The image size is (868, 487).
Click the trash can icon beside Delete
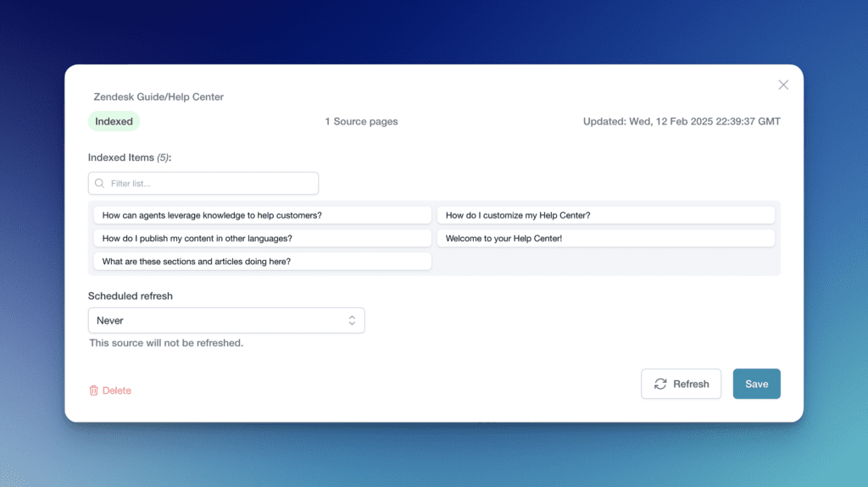click(93, 390)
